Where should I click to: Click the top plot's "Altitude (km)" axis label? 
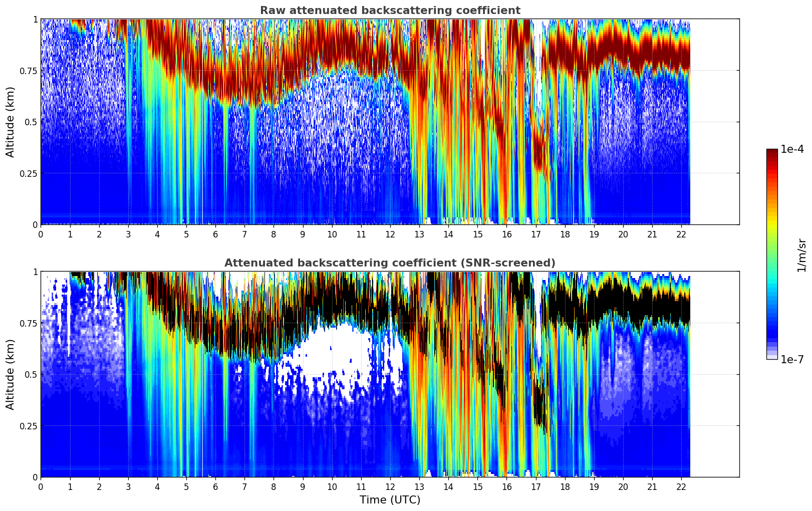[11, 122]
